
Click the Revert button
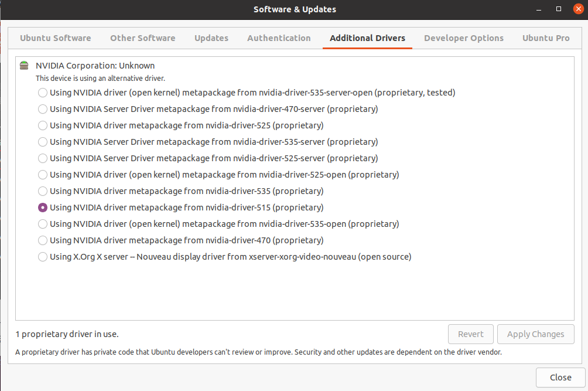coord(471,334)
